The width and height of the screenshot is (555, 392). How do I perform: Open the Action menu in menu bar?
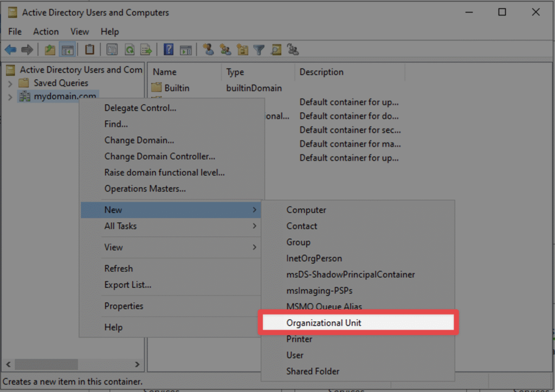(46, 31)
